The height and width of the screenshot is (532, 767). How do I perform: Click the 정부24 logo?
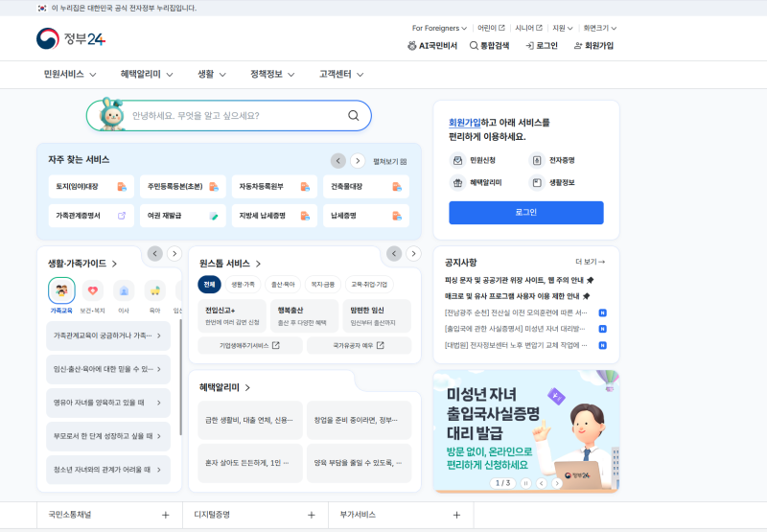point(71,38)
